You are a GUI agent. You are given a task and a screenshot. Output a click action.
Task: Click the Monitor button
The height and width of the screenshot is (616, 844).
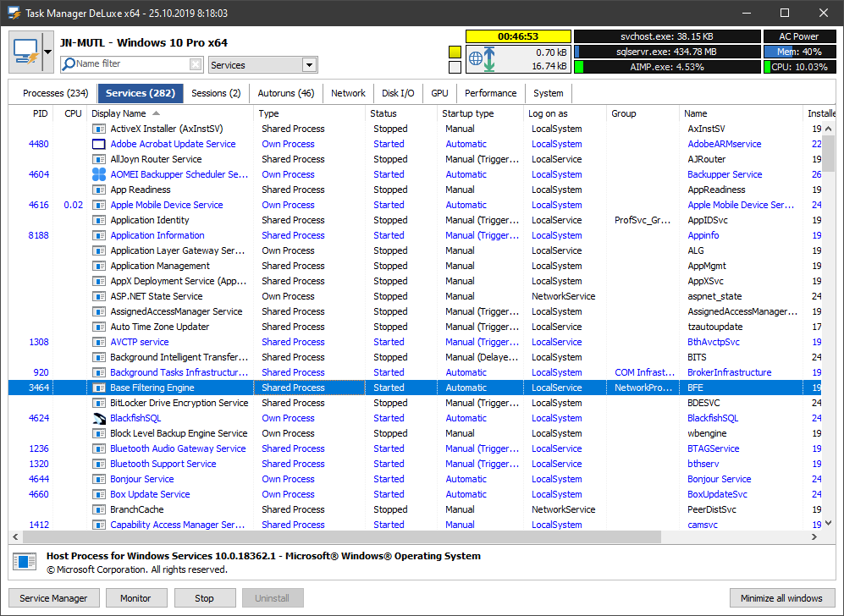click(135, 598)
